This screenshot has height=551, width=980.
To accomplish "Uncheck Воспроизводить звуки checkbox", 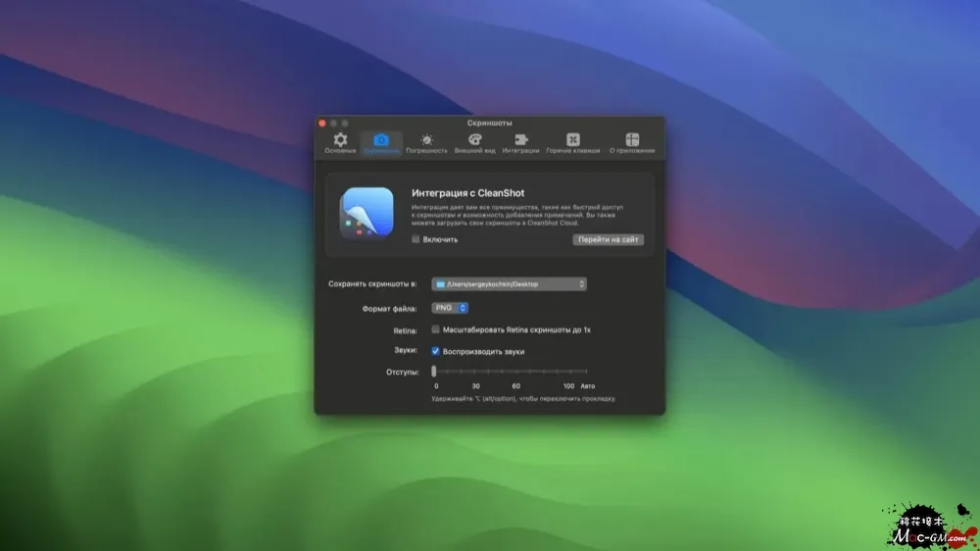I will click(436, 352).
